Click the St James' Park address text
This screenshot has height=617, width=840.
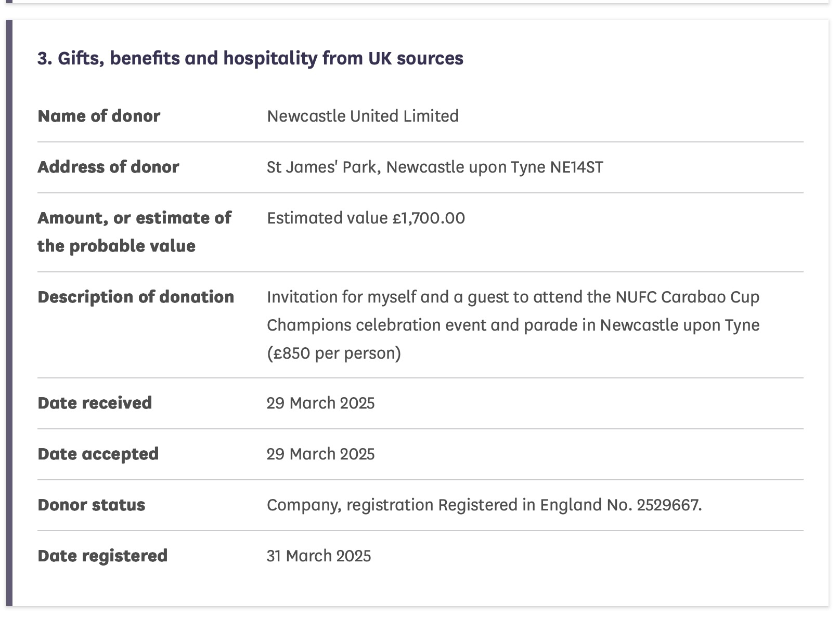pyautogui.click(x=435, y=167)
